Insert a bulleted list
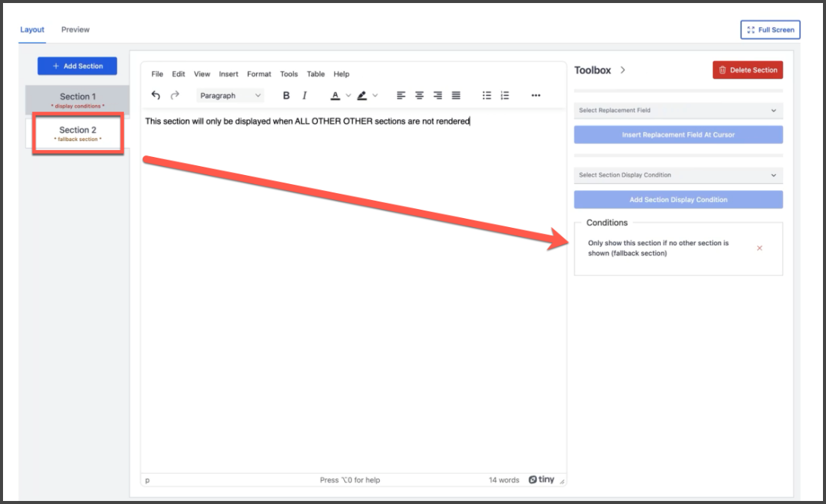Viewport: 826px width, 504px height. 487,96
